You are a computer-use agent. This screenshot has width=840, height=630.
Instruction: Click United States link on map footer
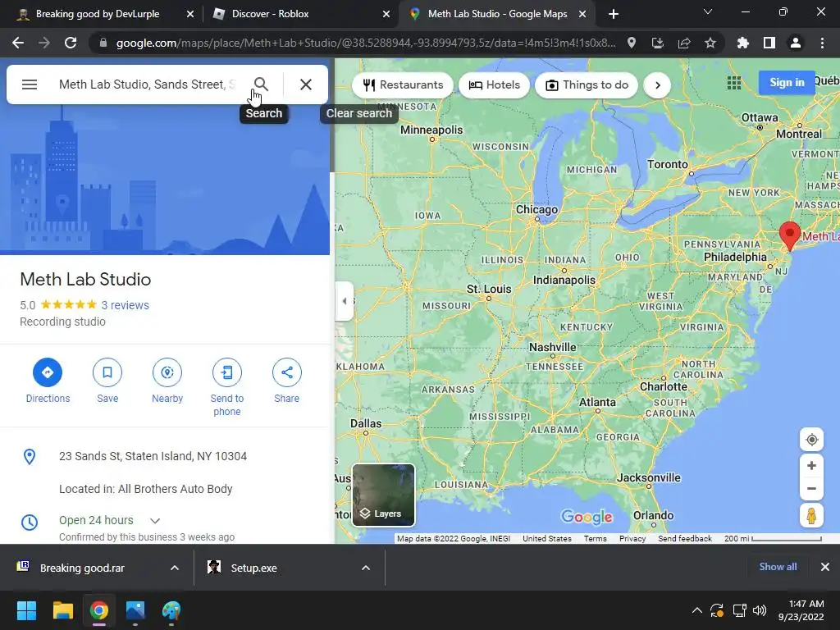(x=547, y=539)
